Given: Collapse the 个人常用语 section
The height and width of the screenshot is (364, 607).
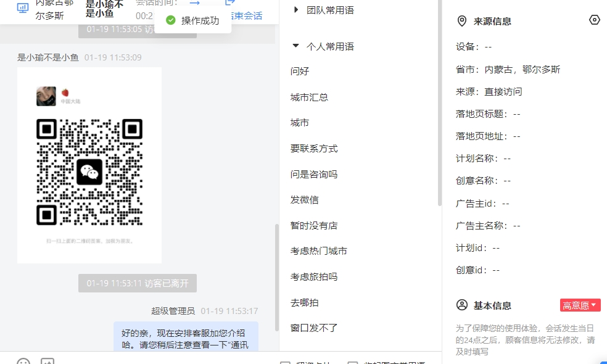Looking at the screenshot, I should (295, 46).
